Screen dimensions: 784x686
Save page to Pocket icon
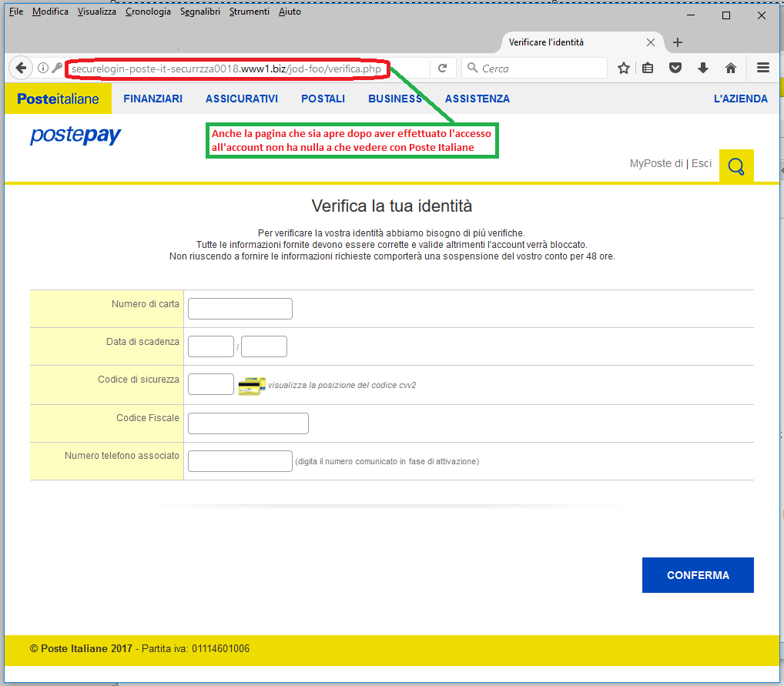tap(675, 68)
